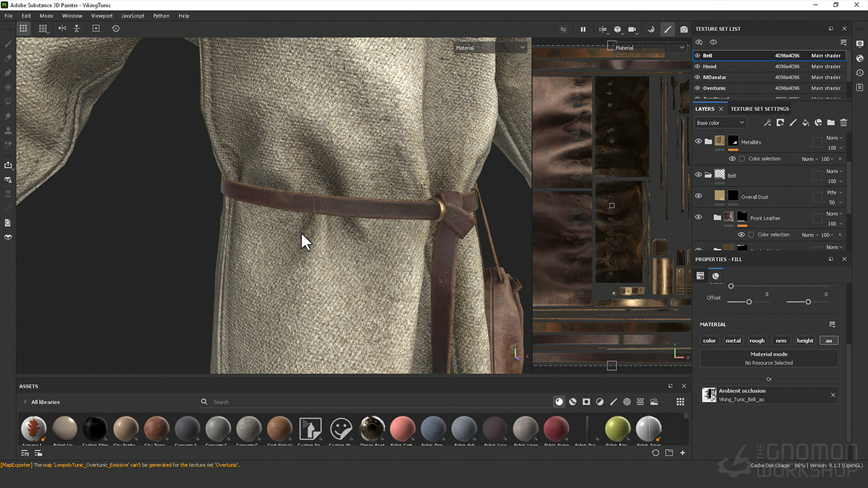
Task: Hide the Overall Dust layer
Action: (698, 197)
